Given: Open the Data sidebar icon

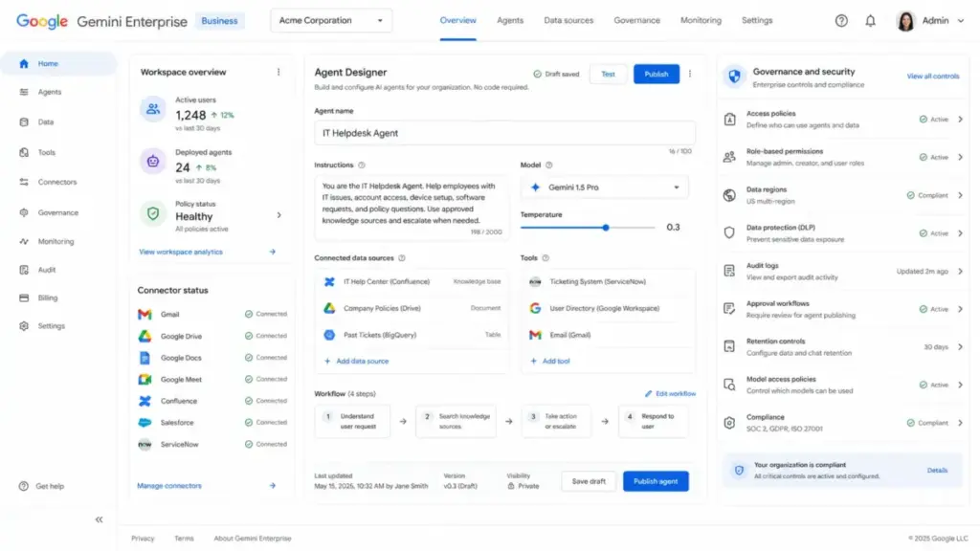Looking at the screenshot, I should [x=24, y=121].
